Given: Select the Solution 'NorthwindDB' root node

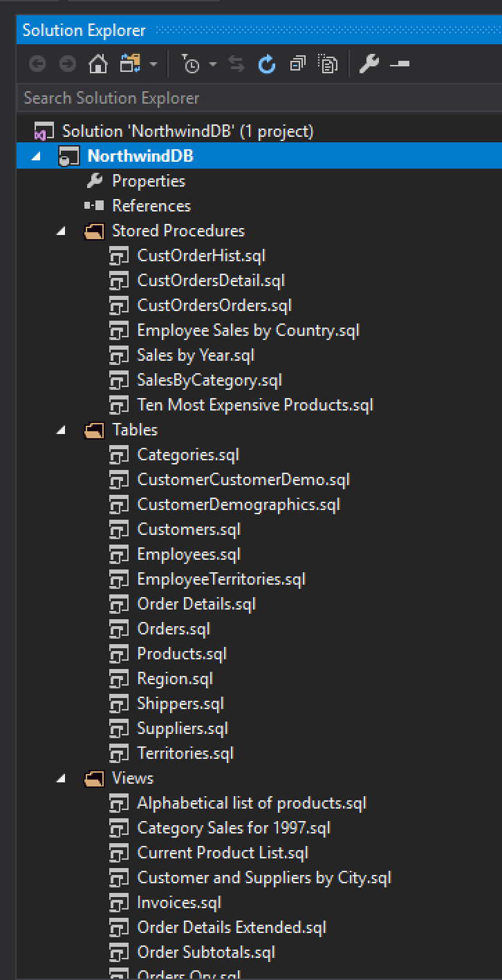Looking at the screenshot, I should [187, 131].
